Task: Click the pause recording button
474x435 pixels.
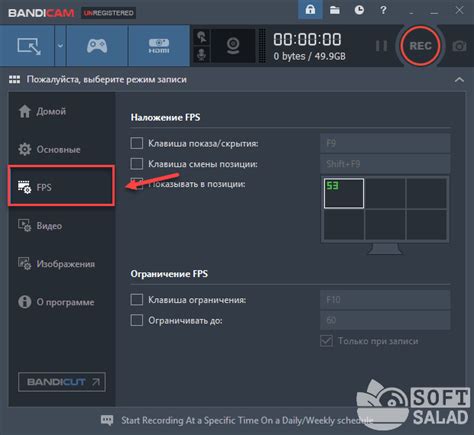Action: pyautogui.click(x=381, y=46)
